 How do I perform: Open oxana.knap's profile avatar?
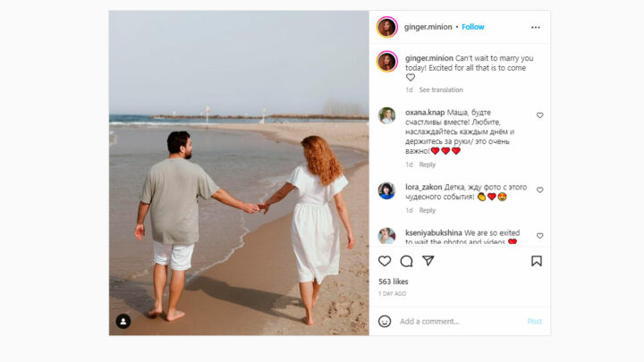coord(386,115)
